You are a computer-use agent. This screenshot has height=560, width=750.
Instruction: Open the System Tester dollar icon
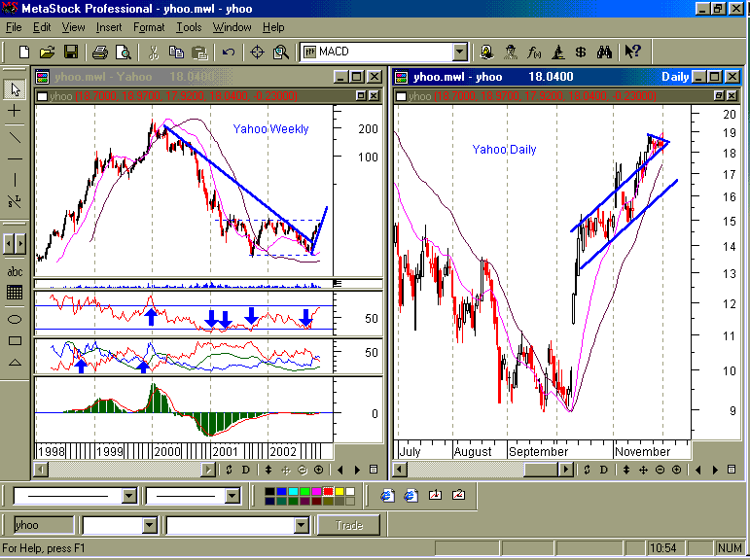tap(581, 52)
